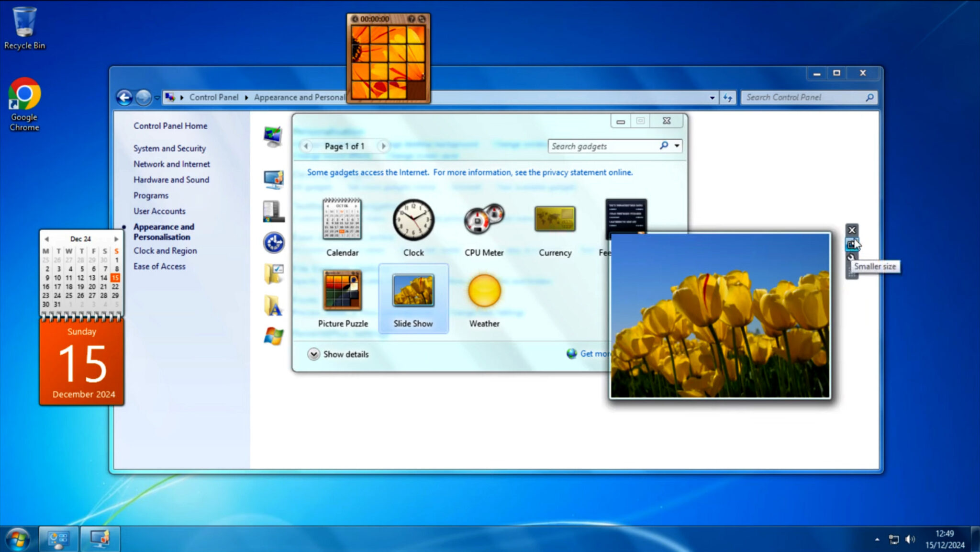Click Control Panel in the breadcrumb bar
The width and height of the screenshot is (980, 552).
[214, 97]
